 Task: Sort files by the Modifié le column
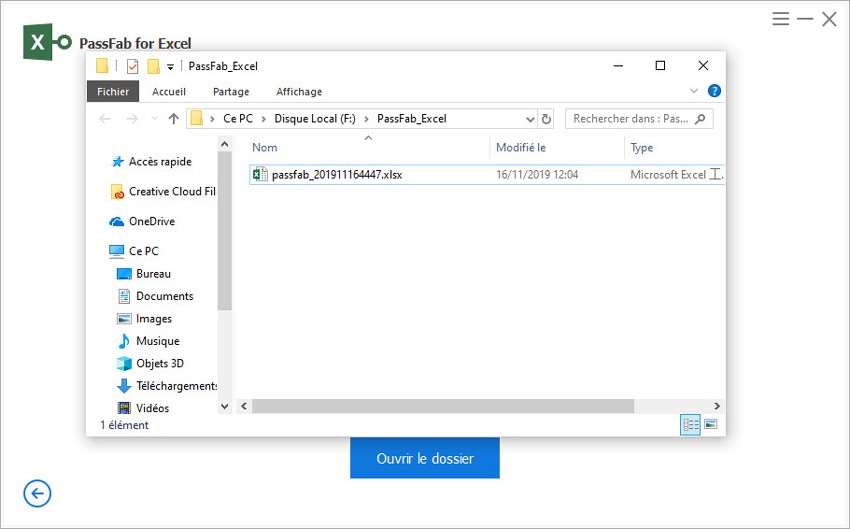point(521,147)
